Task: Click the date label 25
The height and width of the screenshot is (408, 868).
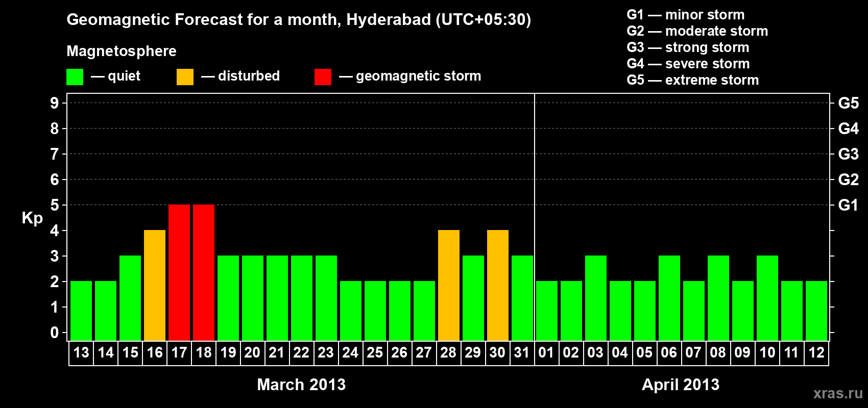Action: [x=375, y=352]
